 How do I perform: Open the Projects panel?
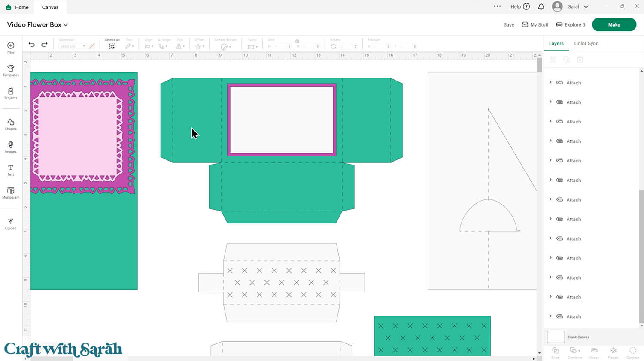click(11, 93)
